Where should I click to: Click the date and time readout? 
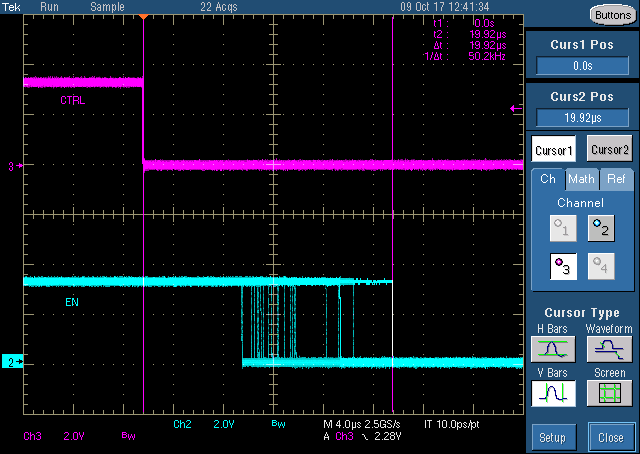pos(444,7)
